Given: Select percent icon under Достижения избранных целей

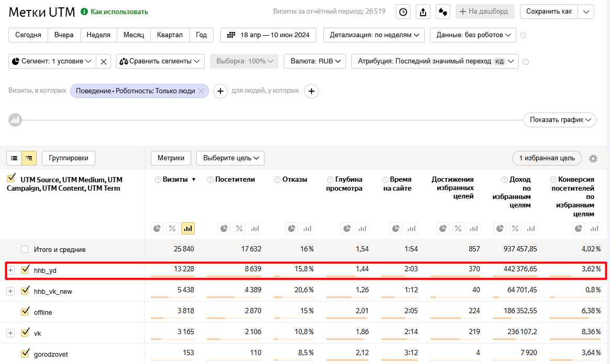Looking at the screenshot, I should (458, 228).
